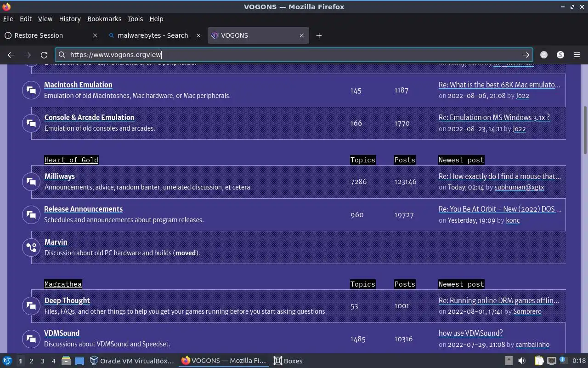Image resolution: width=588 pixels, height=368 pixels.
Task: Open the File menu
Action: click(x=8, y=19)
